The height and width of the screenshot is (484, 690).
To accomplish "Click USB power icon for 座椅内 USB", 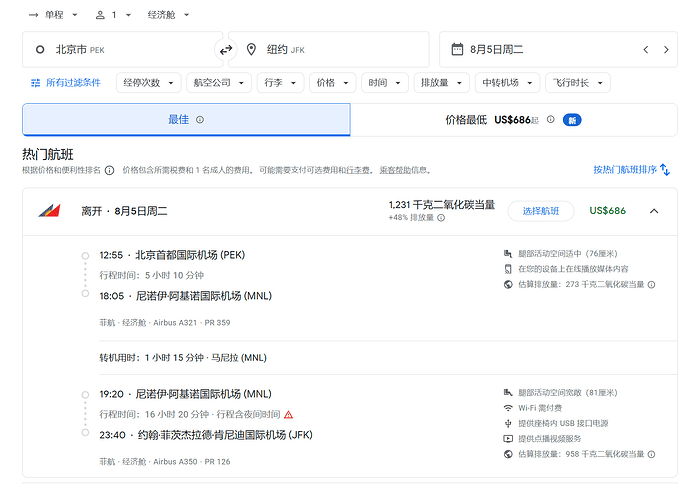I will tap(508, 423).
